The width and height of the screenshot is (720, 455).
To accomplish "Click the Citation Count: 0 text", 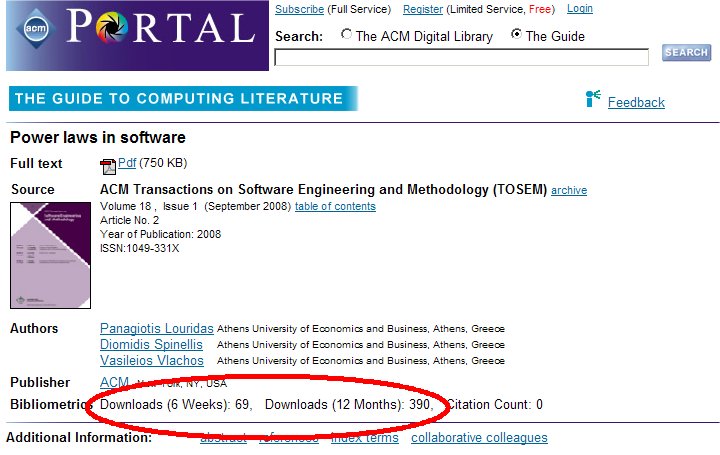I will point(494,404).
